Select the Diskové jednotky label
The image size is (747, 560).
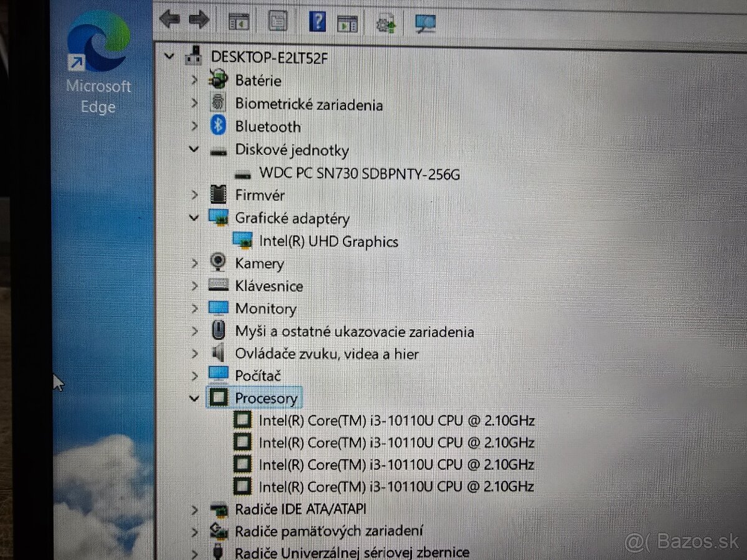tap(292, 150)
